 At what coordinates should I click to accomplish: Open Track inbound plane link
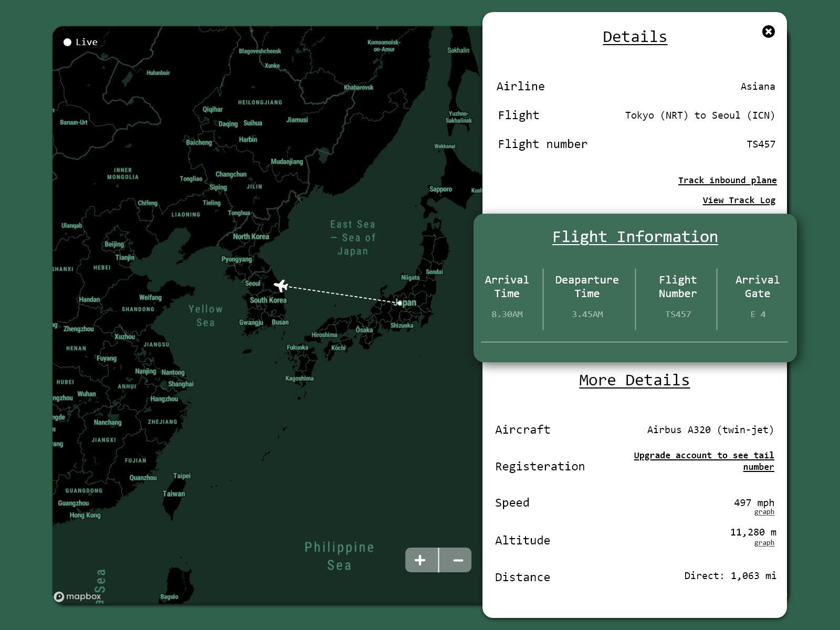pos(727,180)
